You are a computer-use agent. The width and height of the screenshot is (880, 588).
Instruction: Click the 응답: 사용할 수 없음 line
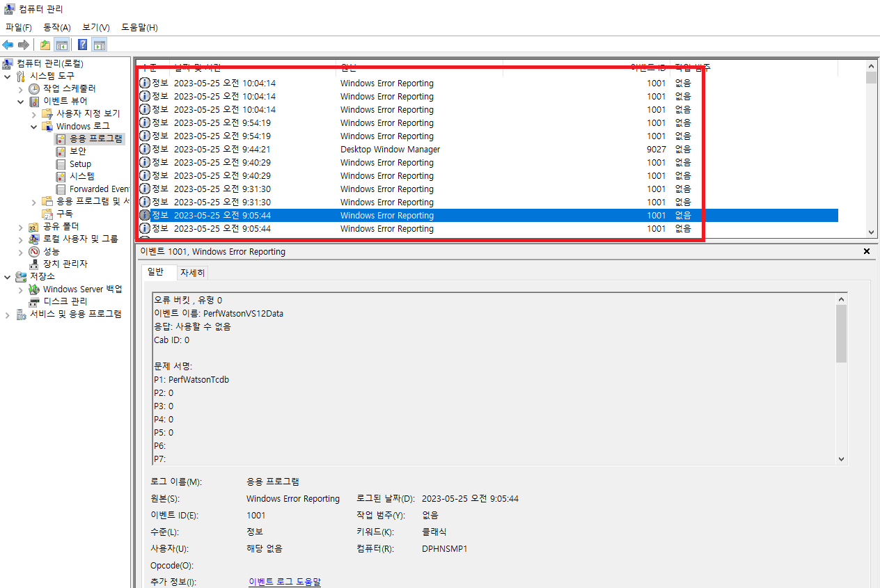click(x=192, y=326)
